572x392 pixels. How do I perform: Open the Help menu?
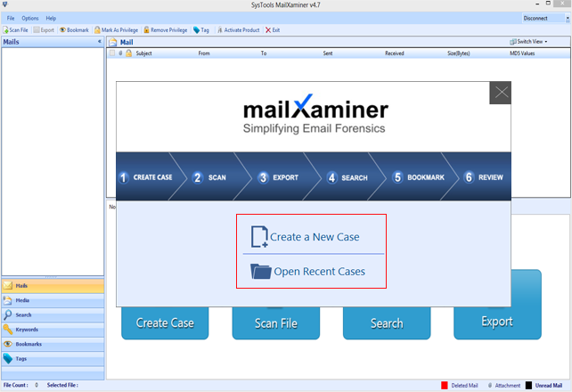pyautogui.click(x=51, y=18)
